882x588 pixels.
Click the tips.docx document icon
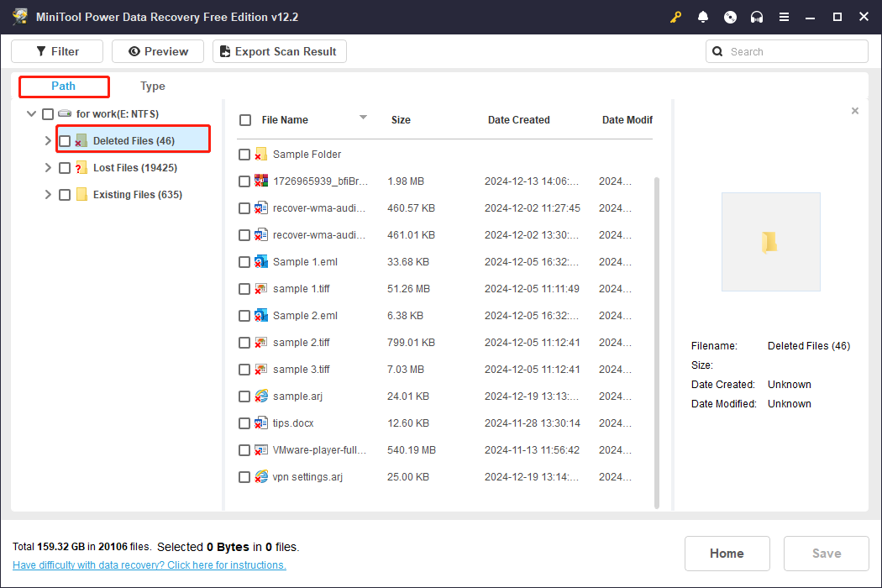(x=260, y=423)
